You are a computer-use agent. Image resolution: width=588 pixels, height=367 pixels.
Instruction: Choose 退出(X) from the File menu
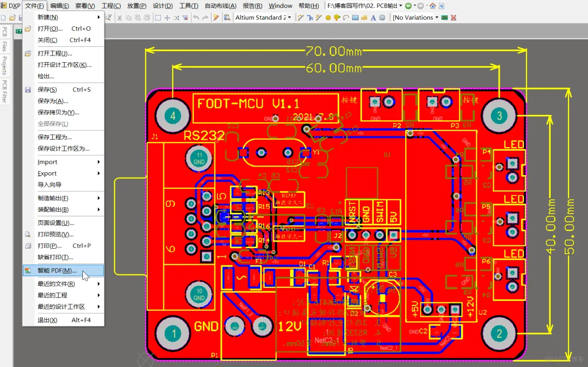coord(64,320)
